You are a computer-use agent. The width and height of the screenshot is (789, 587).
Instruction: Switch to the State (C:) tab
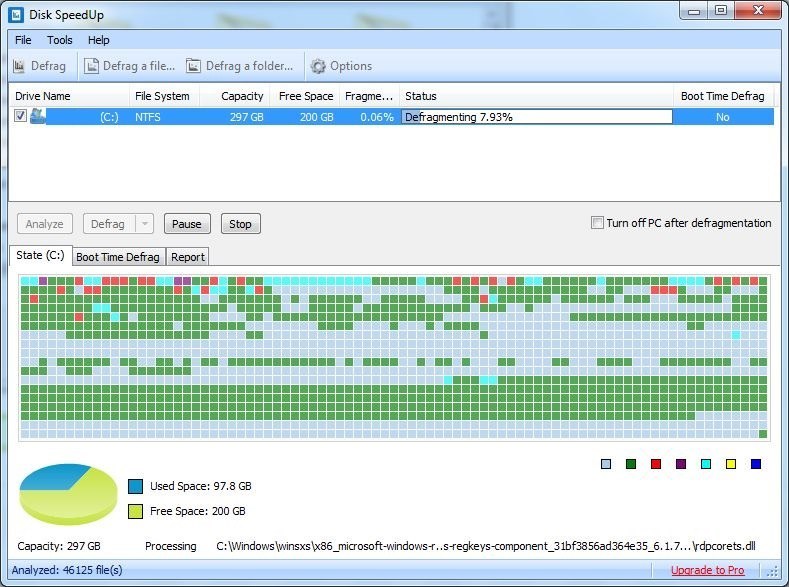click(41, 256)
